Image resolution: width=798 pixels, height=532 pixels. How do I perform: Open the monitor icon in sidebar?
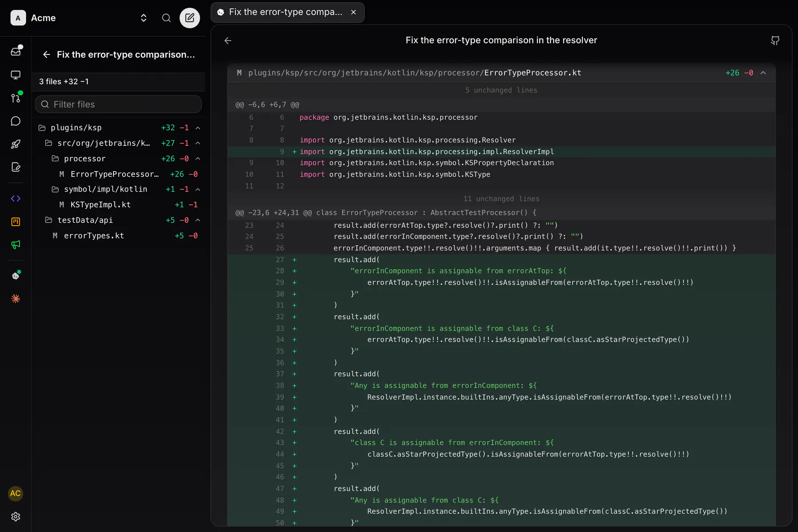coord(16,75)
